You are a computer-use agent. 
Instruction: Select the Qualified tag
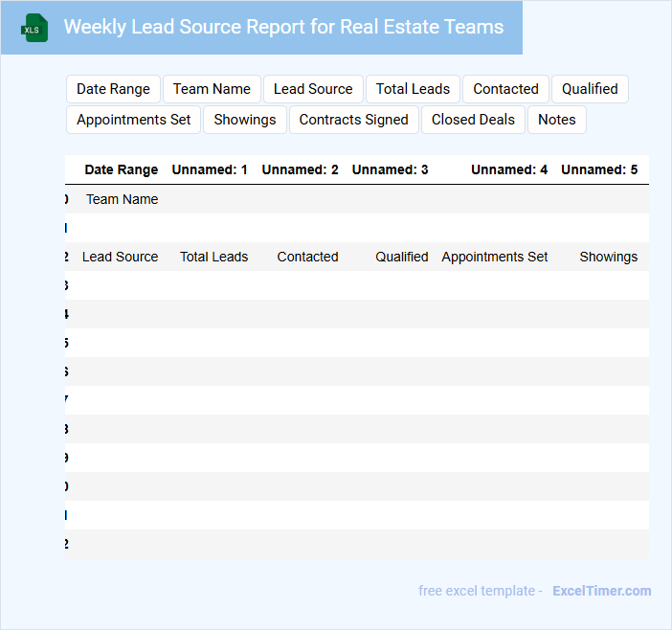[590, 89]
